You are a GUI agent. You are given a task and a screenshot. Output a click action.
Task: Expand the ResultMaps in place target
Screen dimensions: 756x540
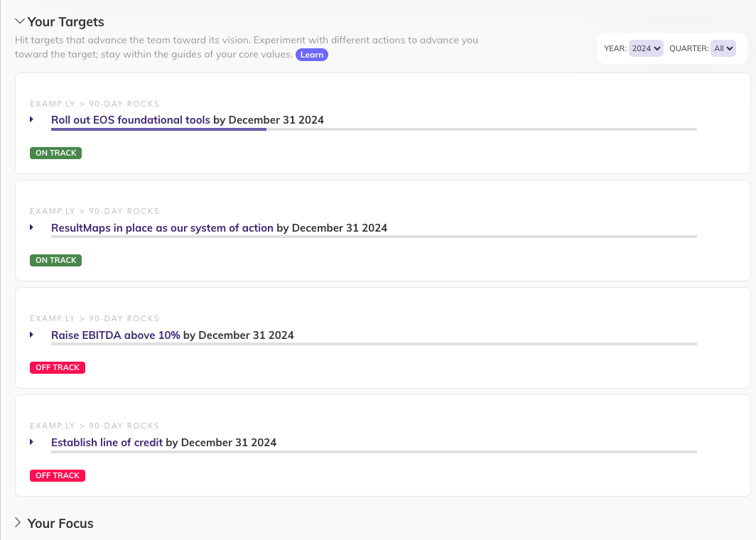(32, 227)
